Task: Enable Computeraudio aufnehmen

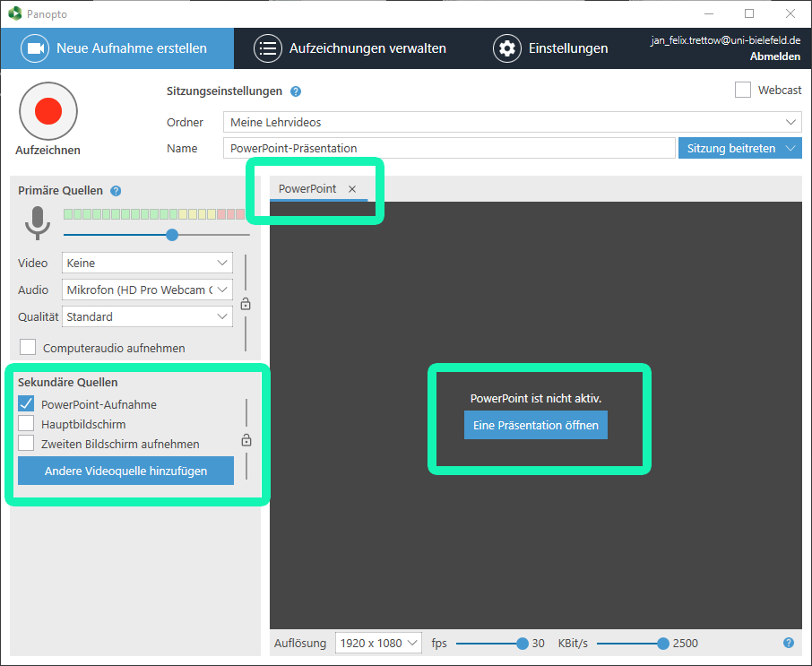Action: (28, 347)
